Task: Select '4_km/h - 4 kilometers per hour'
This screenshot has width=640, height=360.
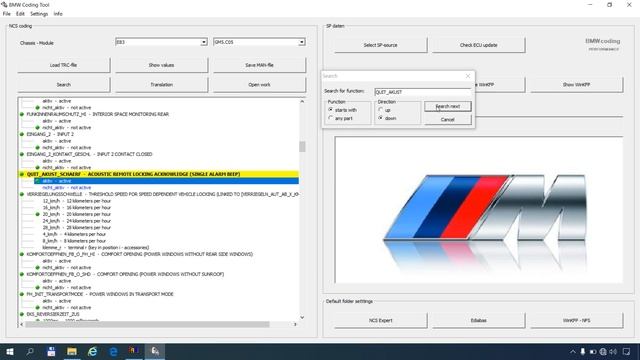Action: click(74, 234)
